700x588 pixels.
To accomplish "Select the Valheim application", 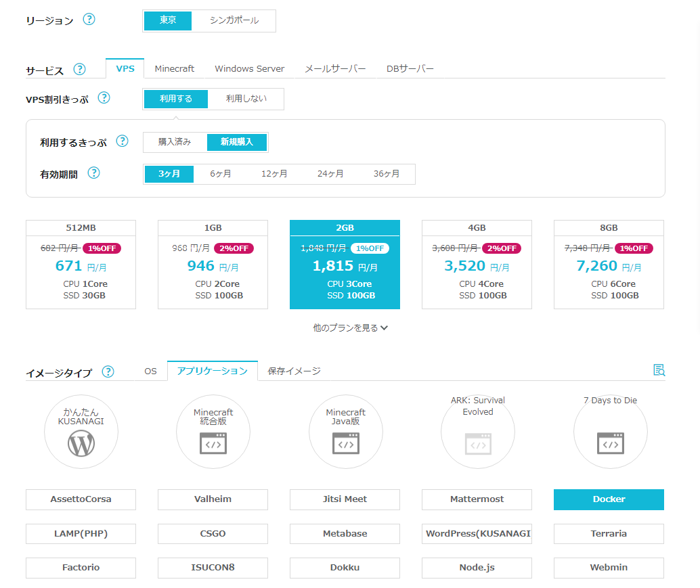I will tap(213, 499).
